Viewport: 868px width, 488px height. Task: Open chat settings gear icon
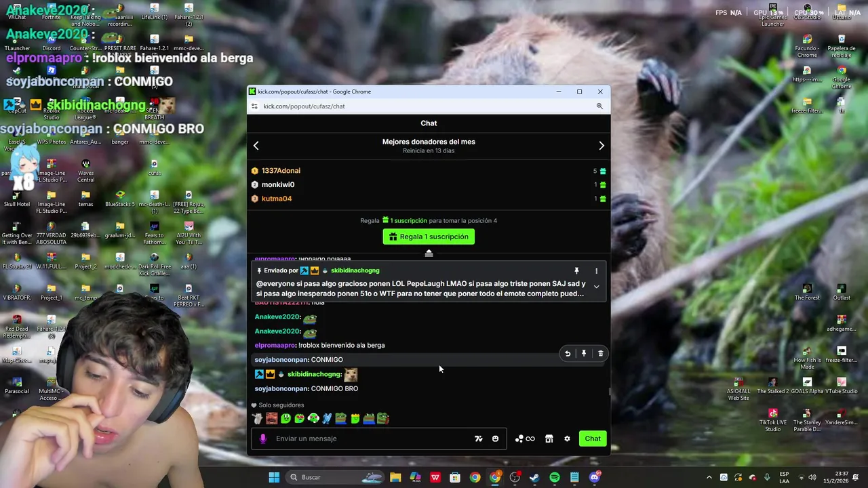(x=568, y=439)
